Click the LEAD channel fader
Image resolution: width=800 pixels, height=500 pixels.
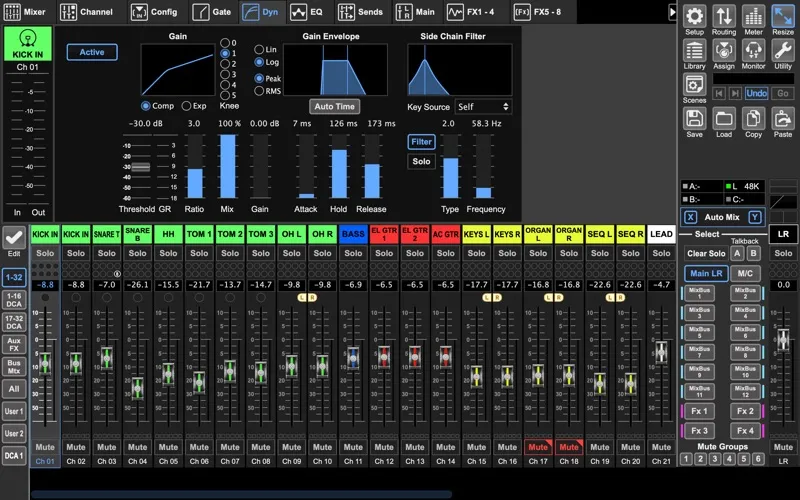[661, 352]
